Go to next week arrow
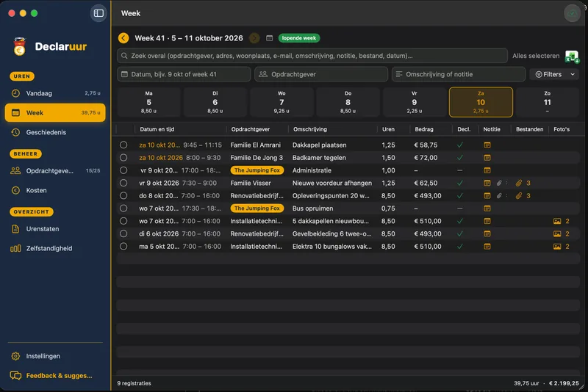 (254, 38)
